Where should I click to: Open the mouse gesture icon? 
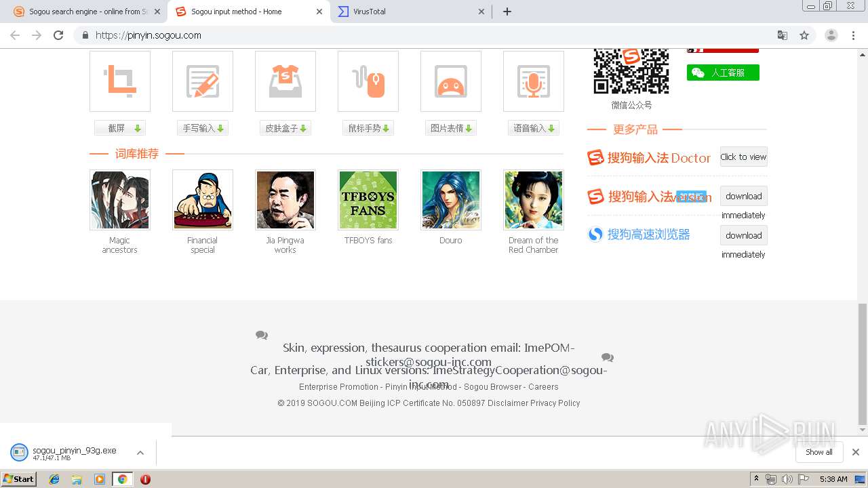pos(368,81)
